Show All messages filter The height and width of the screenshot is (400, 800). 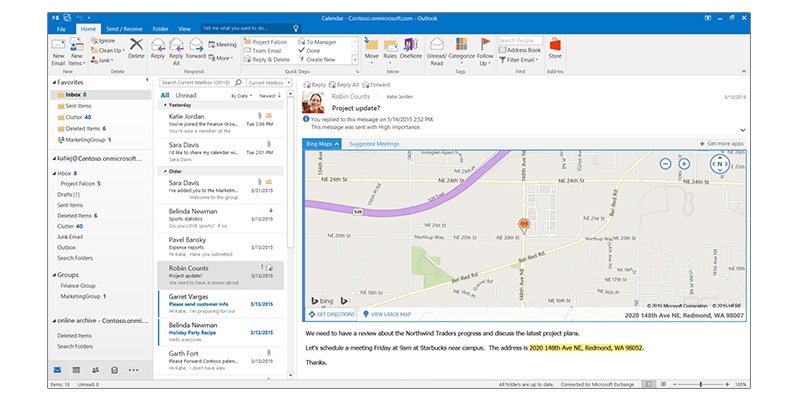(x=165, y=95)
